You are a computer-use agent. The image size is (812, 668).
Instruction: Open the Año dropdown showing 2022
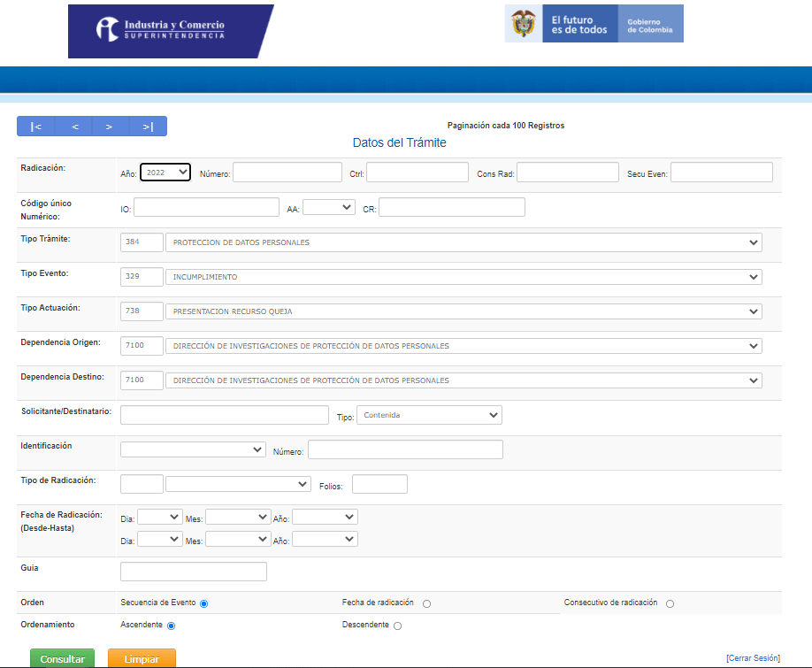tap(165, 173)
